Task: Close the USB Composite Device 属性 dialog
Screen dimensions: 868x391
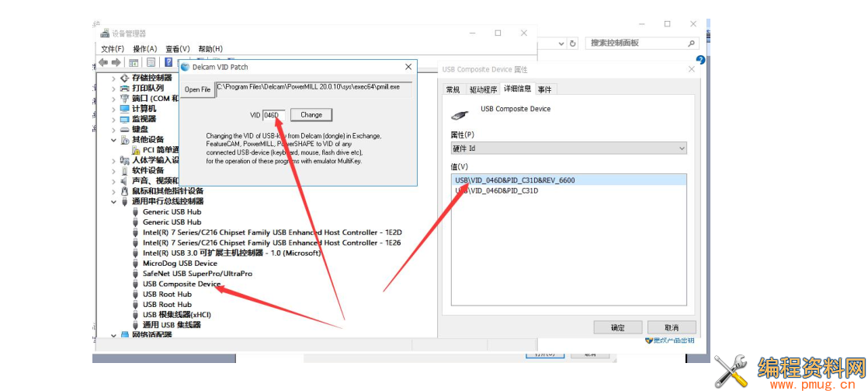Action: pyautogui.click(x=691, y=69)
